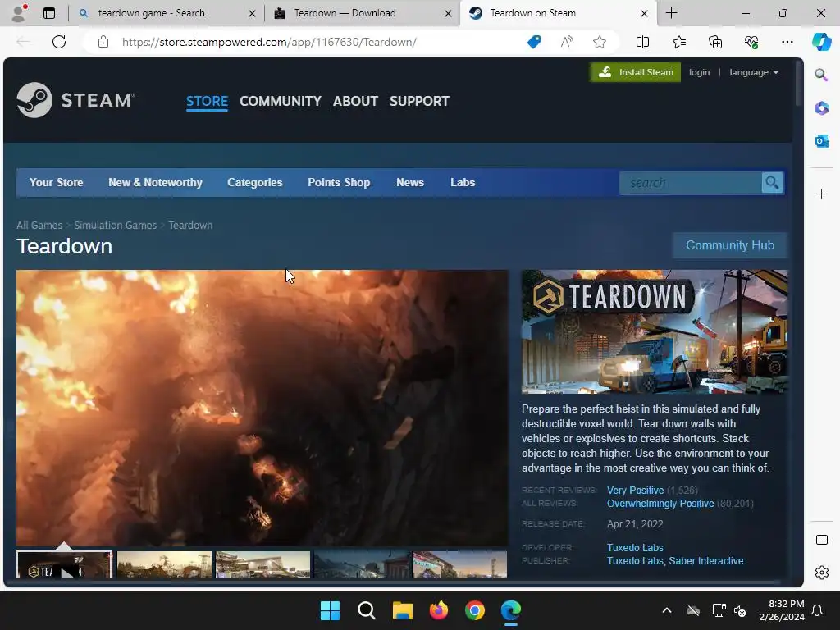Open Tuxedo Labs developer link
The height and width of the screenshot is (630, 840).
pyautogui.click(x=635, y=547)
